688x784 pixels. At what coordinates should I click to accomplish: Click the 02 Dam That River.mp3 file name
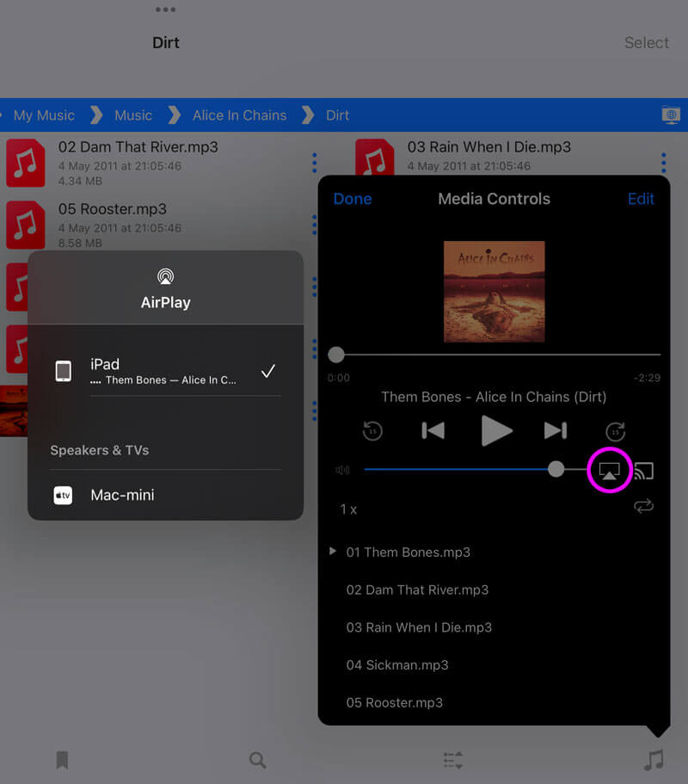pos(138,147)
